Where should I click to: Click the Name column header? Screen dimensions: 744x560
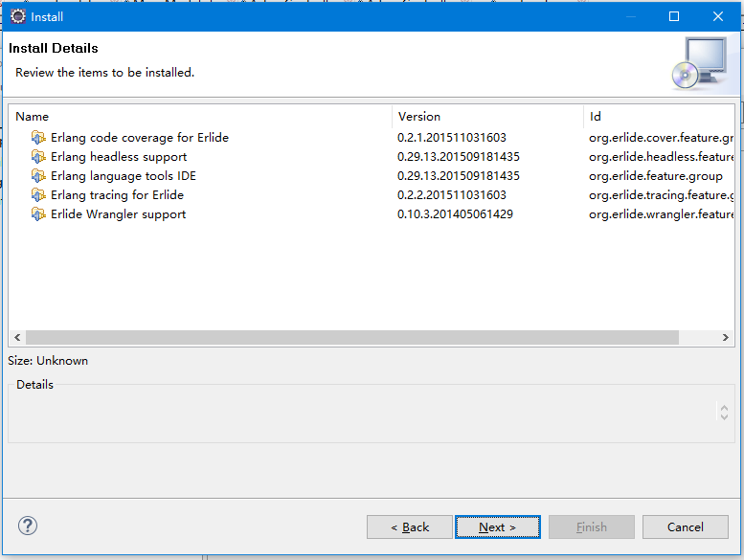[200, 117]
